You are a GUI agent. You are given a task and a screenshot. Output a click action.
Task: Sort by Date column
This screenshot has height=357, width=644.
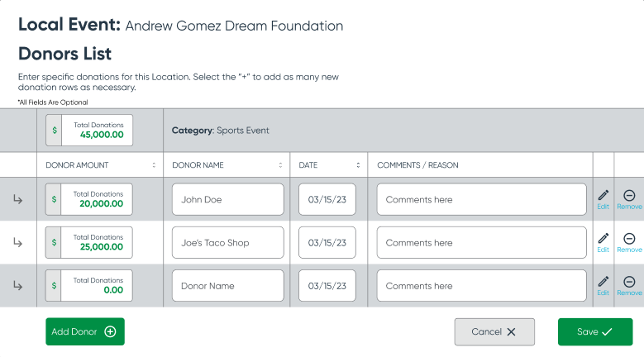pos(359,165)
